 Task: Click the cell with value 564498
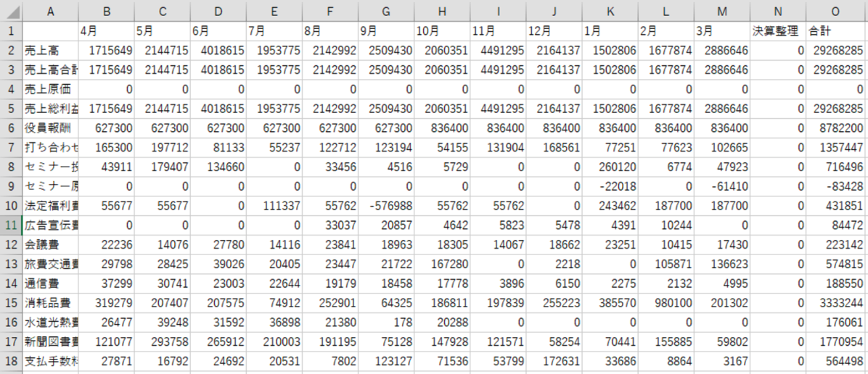click(837, 362)
